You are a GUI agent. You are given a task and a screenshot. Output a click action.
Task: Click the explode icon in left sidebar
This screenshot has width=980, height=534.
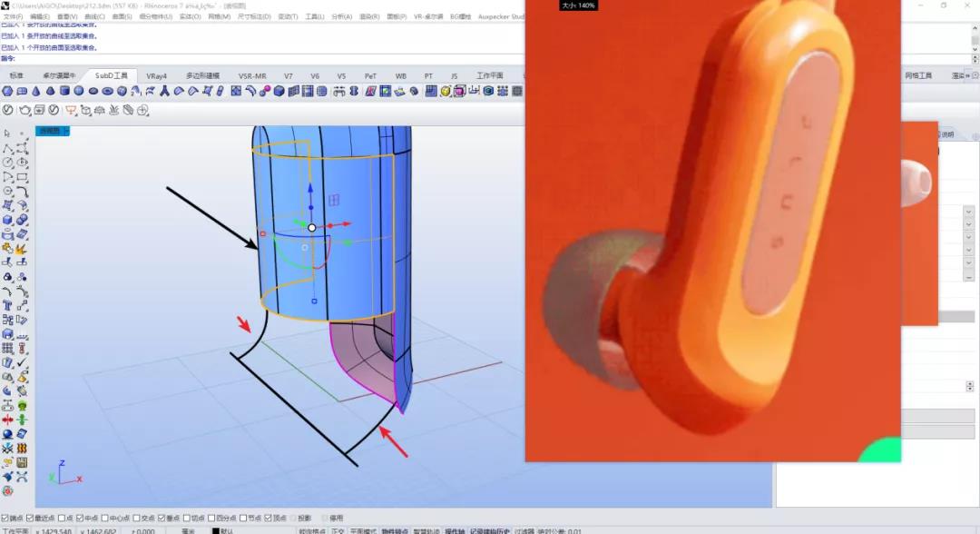tap(22, 248)
